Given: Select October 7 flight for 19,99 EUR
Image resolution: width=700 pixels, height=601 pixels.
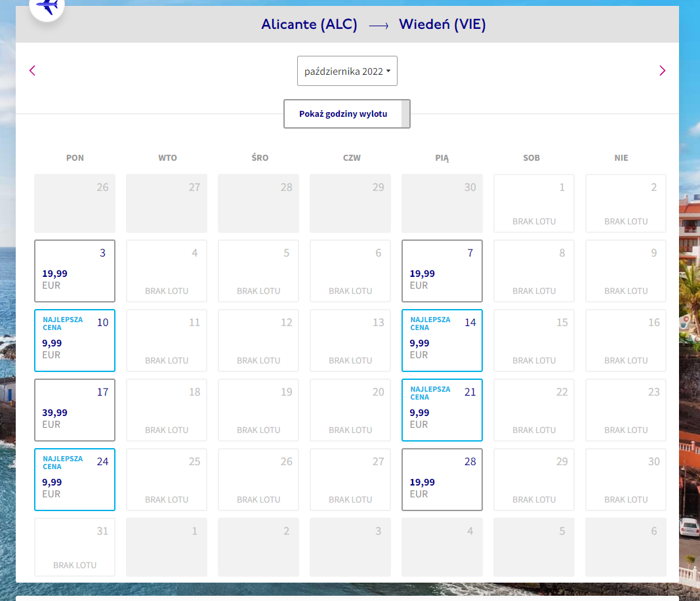Looking at the screenshot, I should pos(442,271).
